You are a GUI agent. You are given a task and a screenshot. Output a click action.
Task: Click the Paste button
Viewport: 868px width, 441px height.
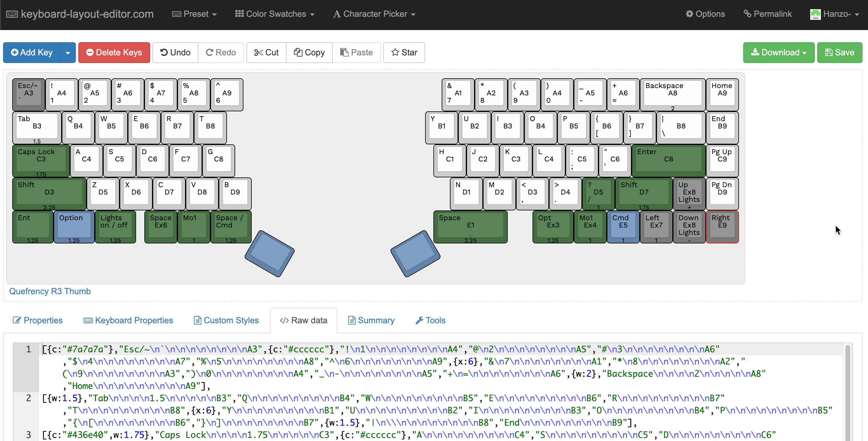click(x=357, y=52)
